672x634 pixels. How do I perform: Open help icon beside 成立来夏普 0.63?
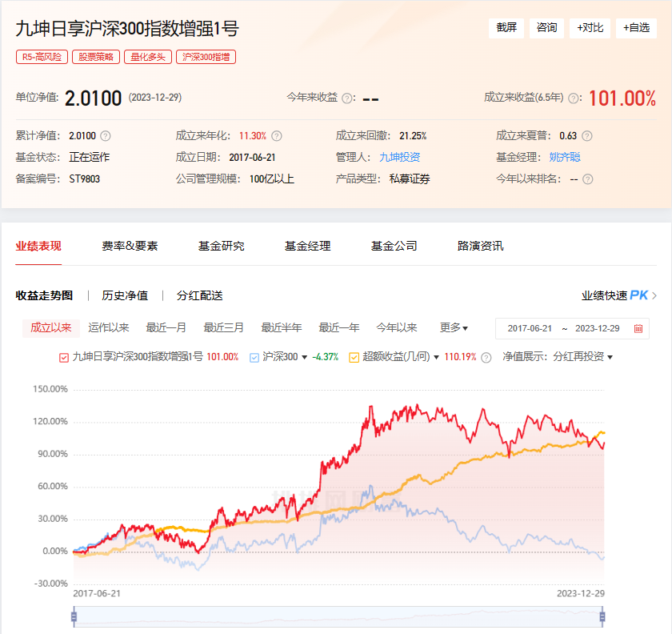587,136
